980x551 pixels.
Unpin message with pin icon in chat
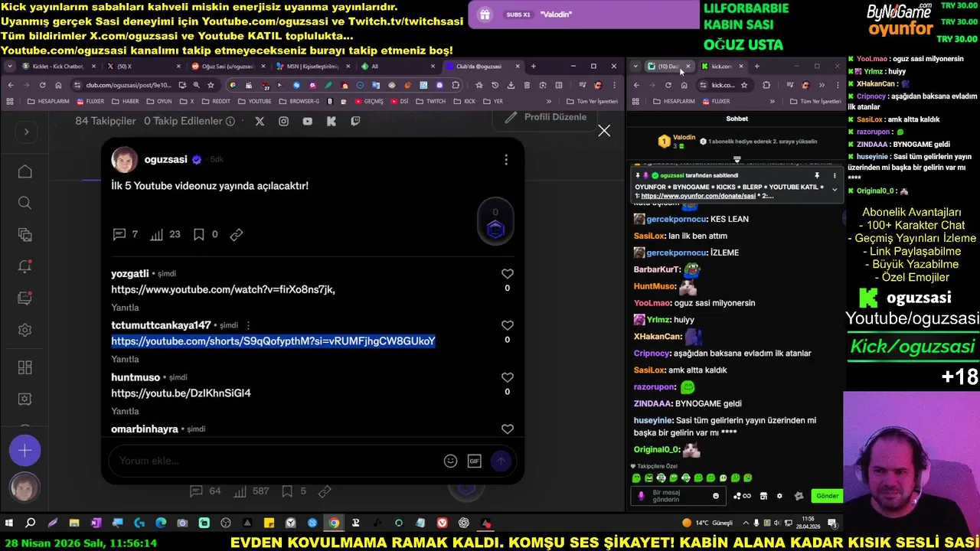click(x=817, y=175)
